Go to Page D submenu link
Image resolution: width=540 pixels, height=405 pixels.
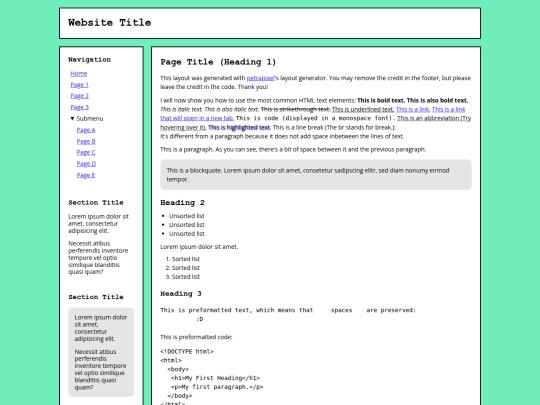(x=86, y=164)
